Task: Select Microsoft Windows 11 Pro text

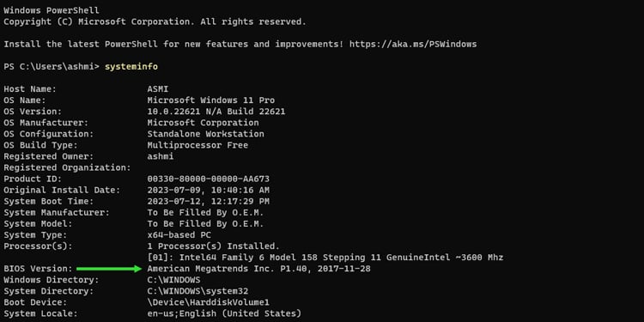Action: tap(210, 100)
